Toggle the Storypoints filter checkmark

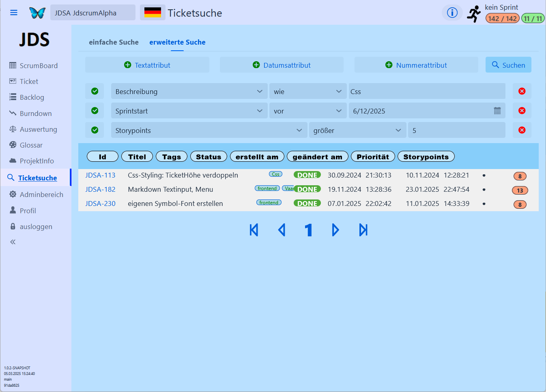click(95, 130)
